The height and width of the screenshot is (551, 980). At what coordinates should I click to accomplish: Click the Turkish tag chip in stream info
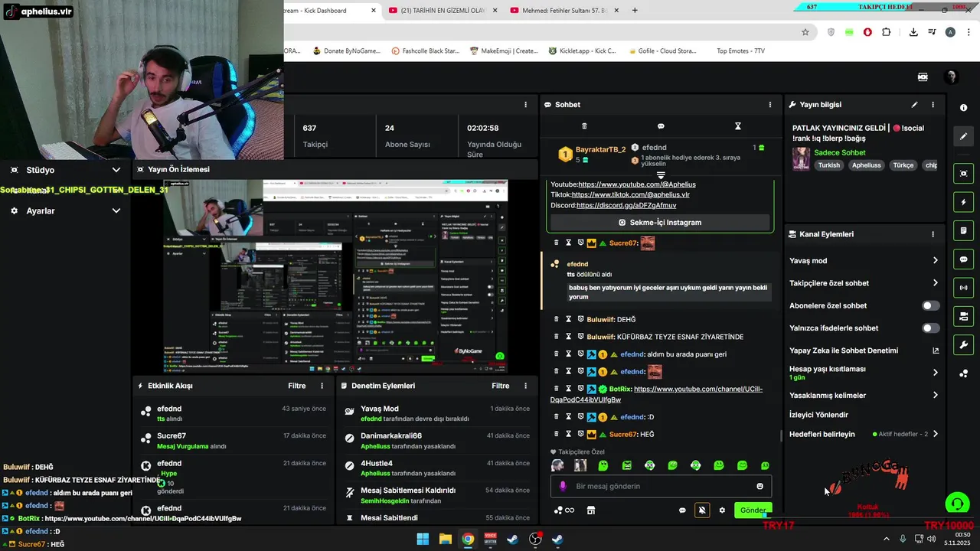point(828,165)
